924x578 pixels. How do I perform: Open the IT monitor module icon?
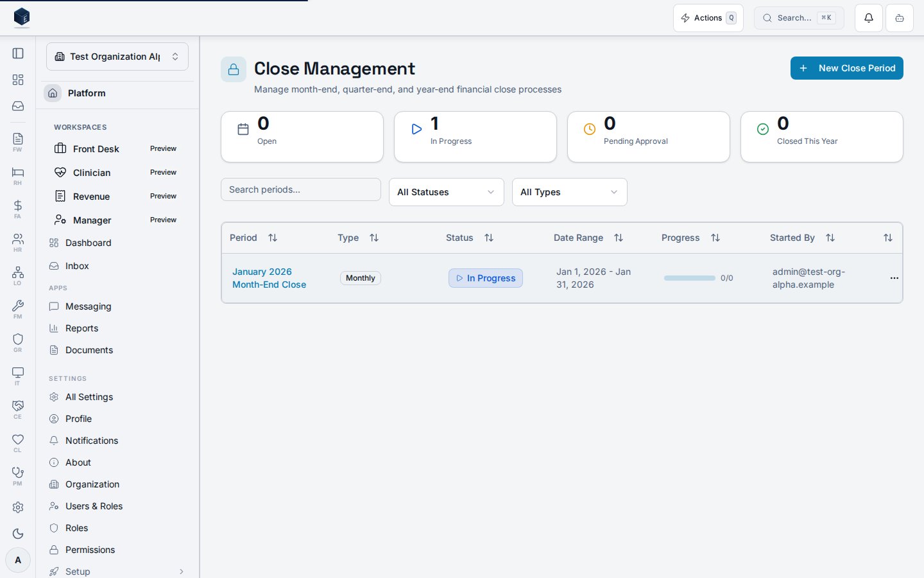click(x=18, y=376)
